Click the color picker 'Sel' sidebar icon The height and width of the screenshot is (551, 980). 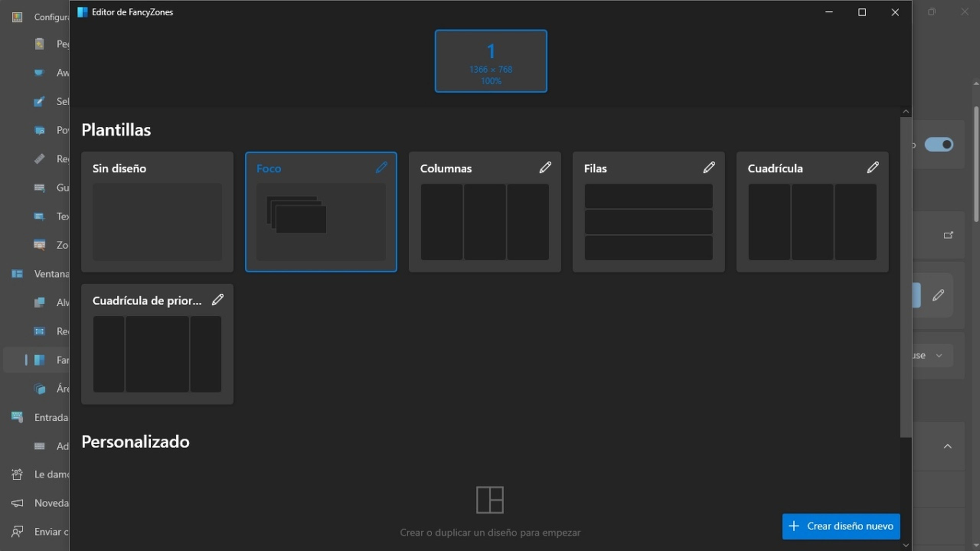coord(39,101)
